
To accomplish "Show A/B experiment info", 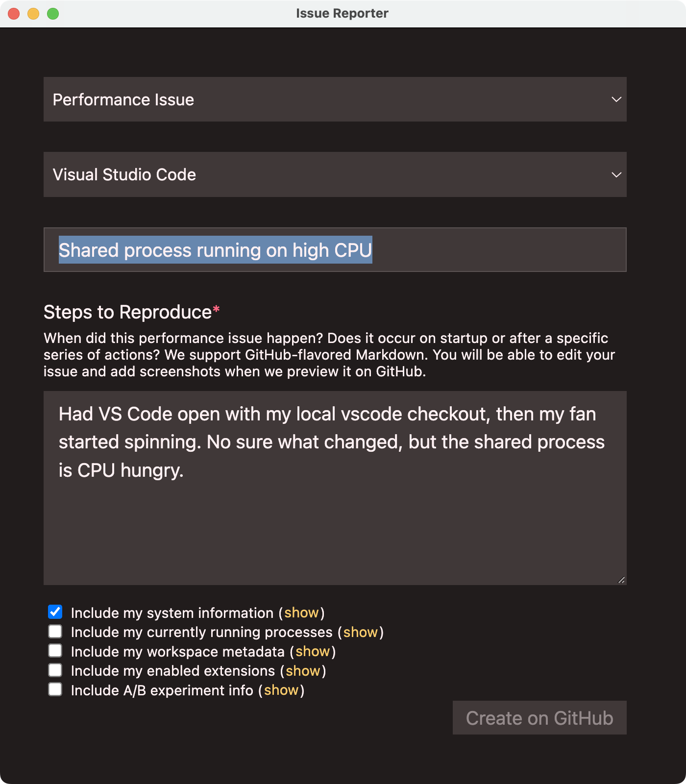I will pos(281,690).
